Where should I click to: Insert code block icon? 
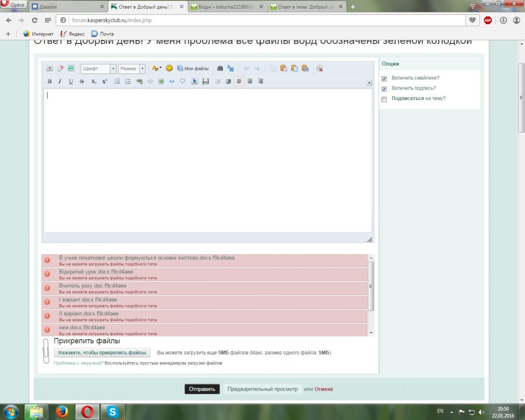pos(172,81)
